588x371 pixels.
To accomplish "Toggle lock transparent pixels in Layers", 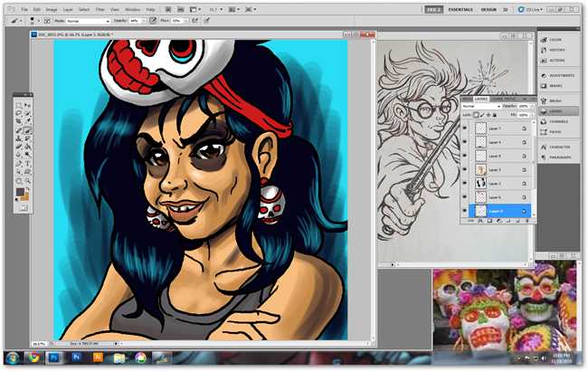I will [476, 115].
